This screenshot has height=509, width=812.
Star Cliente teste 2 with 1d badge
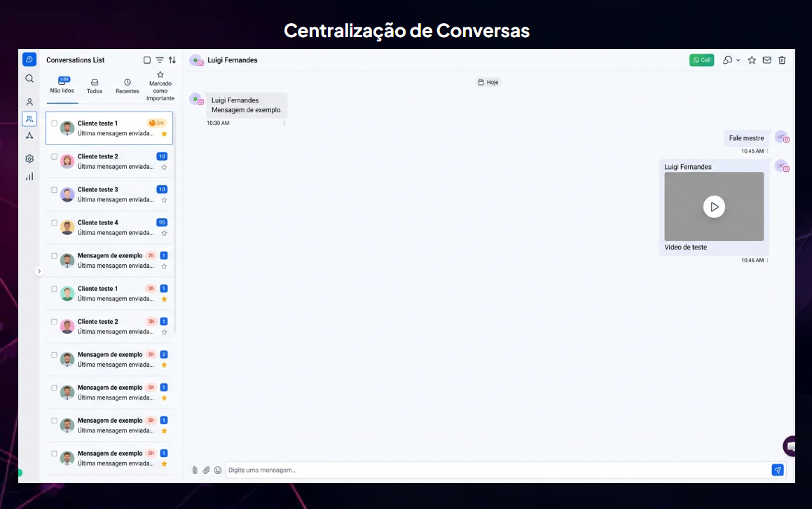point(164,167)
